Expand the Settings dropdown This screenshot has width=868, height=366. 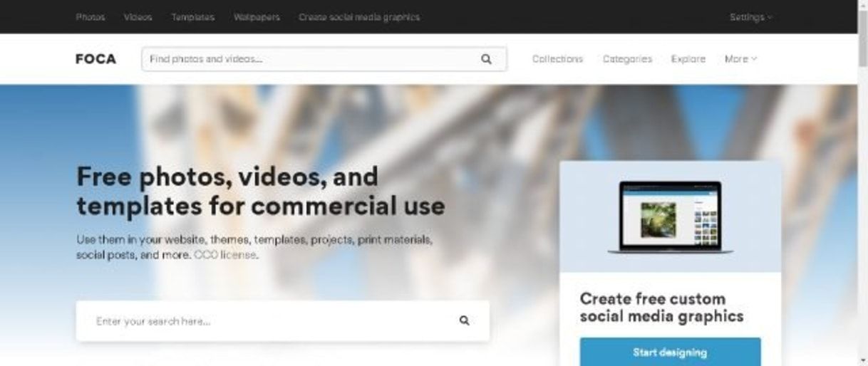coord(750,17)
